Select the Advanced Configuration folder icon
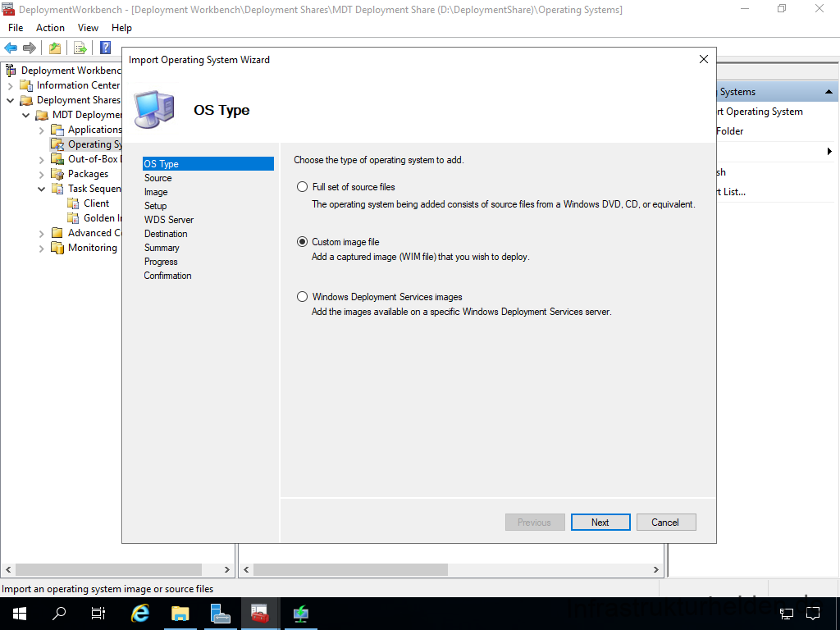 57,233
